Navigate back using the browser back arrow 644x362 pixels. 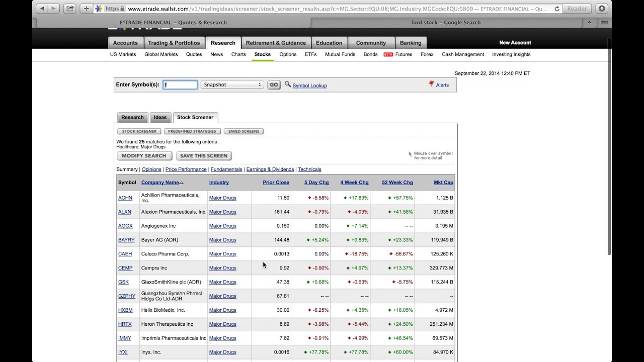click(x=42, y=8)
